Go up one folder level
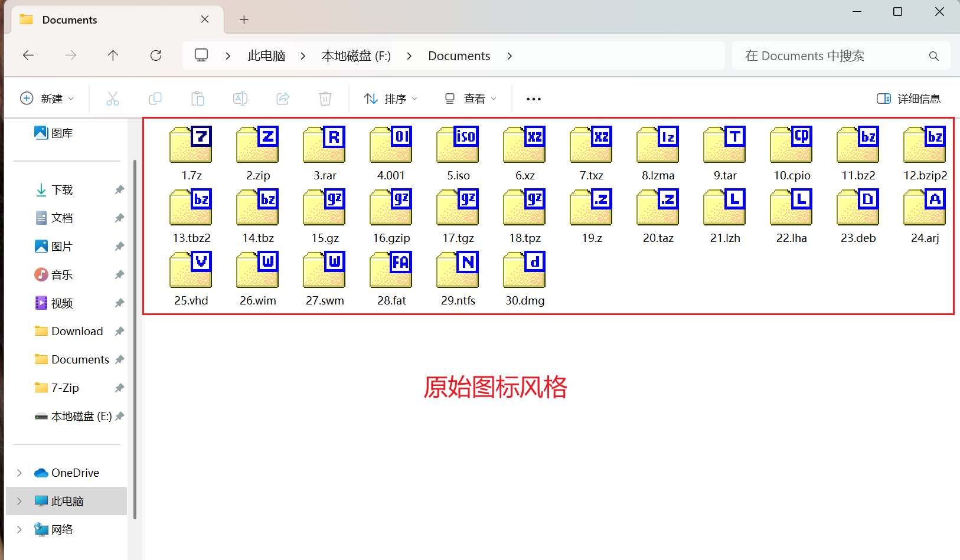 (113, 55)
